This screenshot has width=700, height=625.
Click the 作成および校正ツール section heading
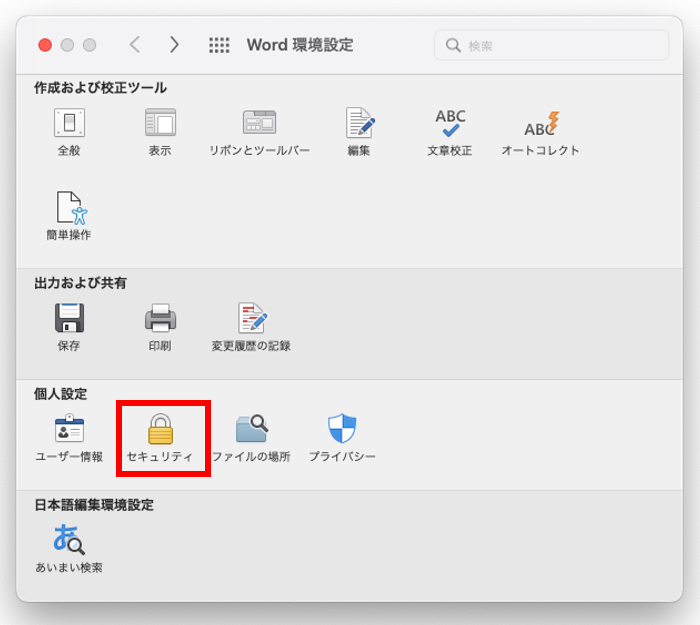(100, 88)
